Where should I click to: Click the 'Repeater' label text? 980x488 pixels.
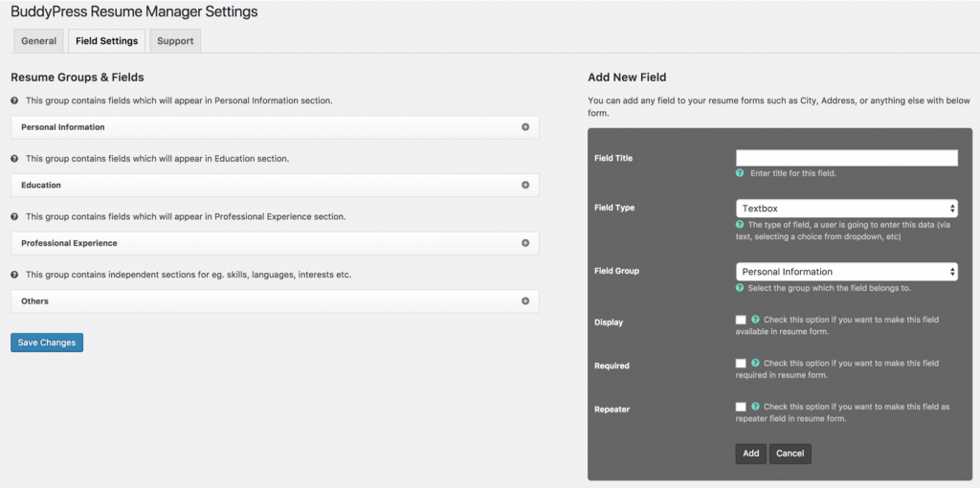click(612, 410)
